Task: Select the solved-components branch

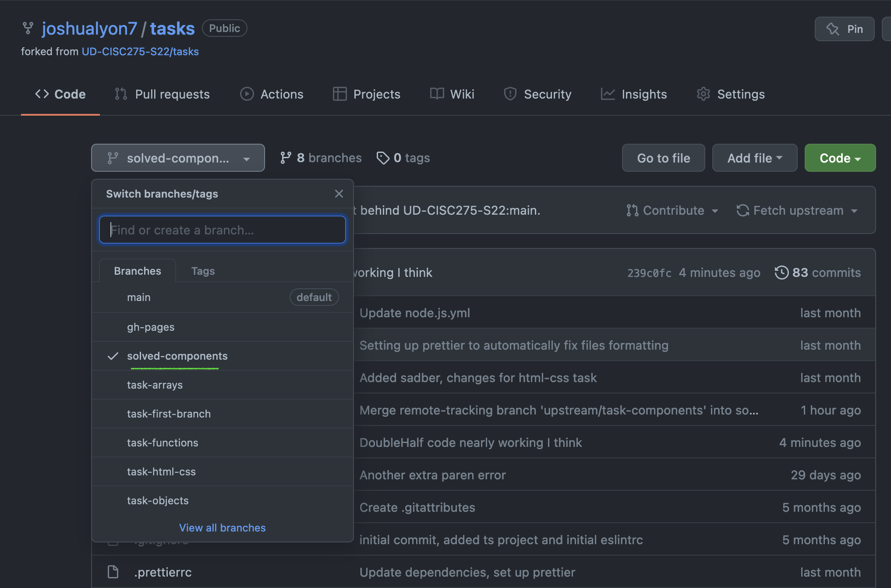Action: click(223, 356)
